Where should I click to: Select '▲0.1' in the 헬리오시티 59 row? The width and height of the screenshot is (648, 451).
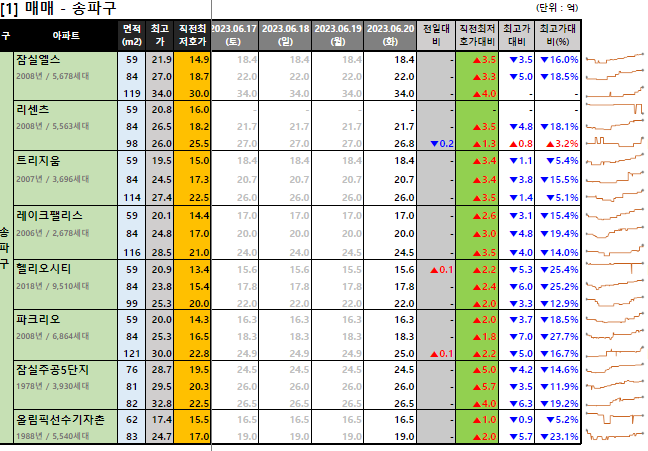[x=442, y=270]
